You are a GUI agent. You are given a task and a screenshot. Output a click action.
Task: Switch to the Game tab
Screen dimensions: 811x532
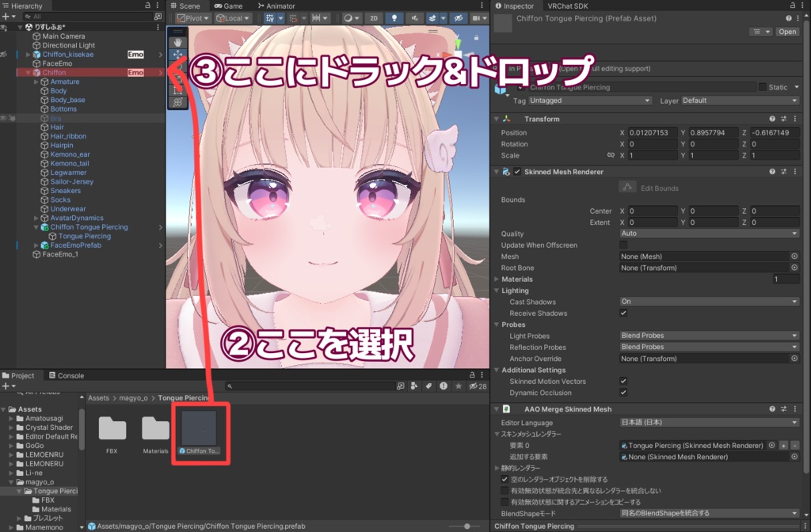(x=229, y=6)
